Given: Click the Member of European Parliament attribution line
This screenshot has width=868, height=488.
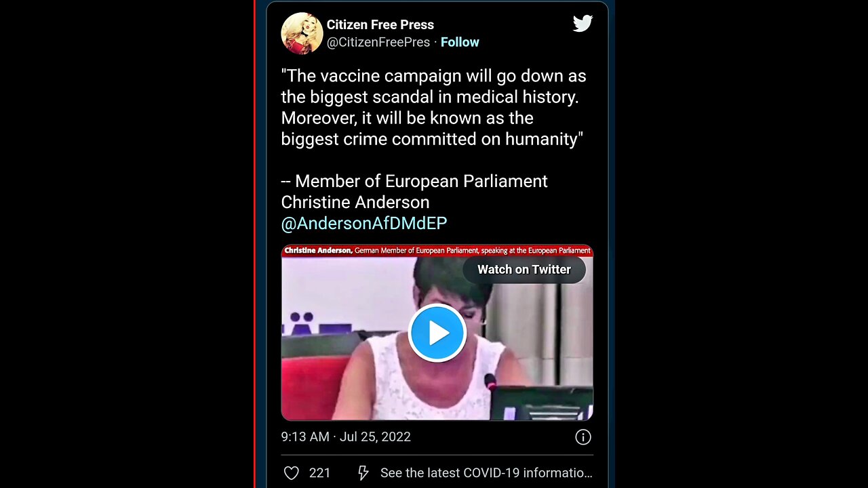Looking at the screenshot, I should click(414, 192).
